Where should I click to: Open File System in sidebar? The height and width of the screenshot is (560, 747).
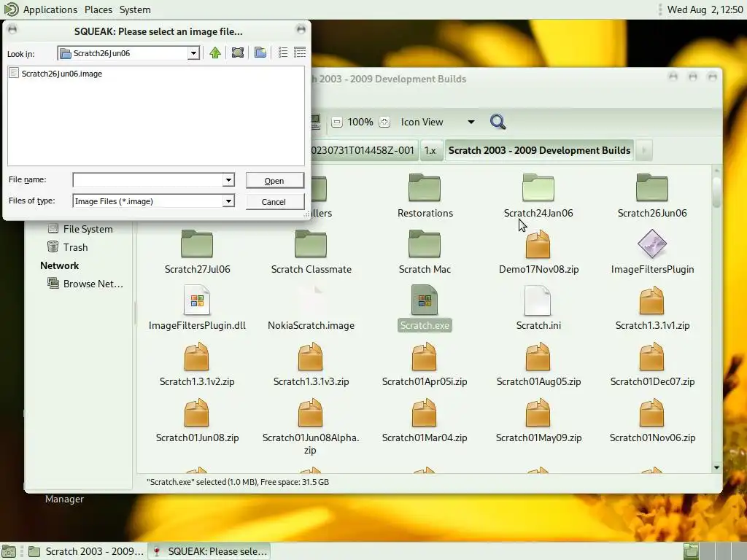pyautogui.click(x=80, y=229)
